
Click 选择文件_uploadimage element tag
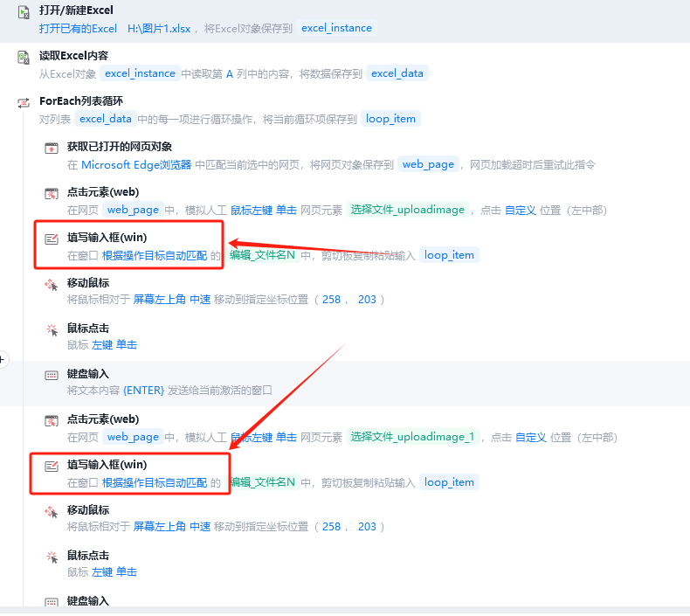[x=408, y=210]
